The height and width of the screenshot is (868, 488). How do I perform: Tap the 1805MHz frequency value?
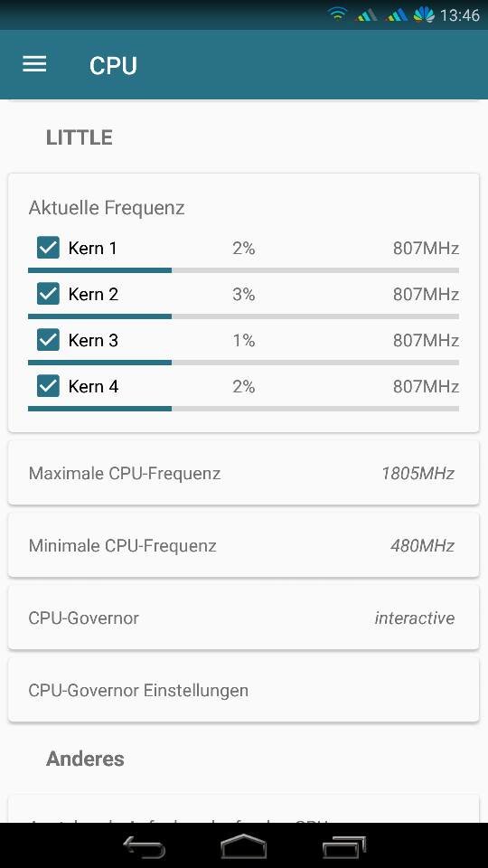418,473
